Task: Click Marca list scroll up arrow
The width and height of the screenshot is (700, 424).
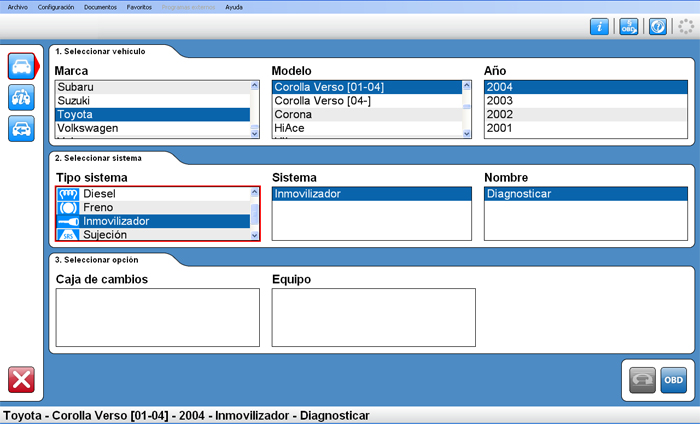Action: 254,85
